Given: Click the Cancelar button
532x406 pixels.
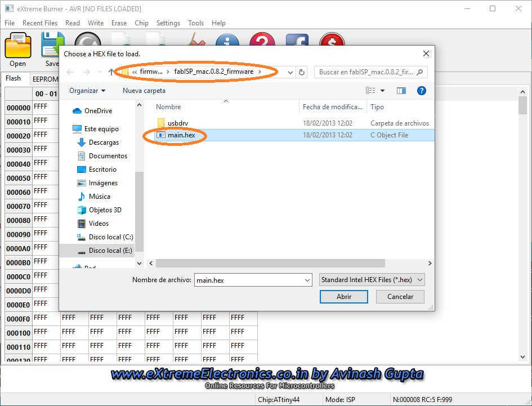Looking at the screenshot, I should (400, 297).
